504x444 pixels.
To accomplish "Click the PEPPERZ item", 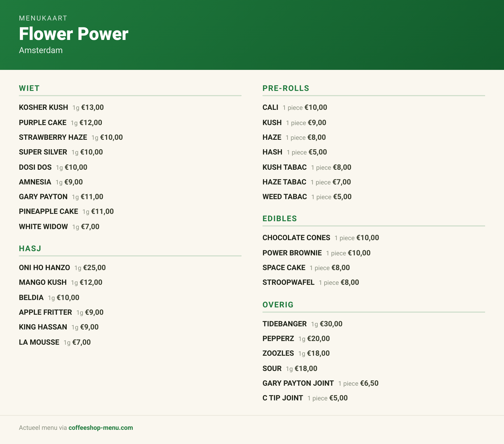I will 296,339.
